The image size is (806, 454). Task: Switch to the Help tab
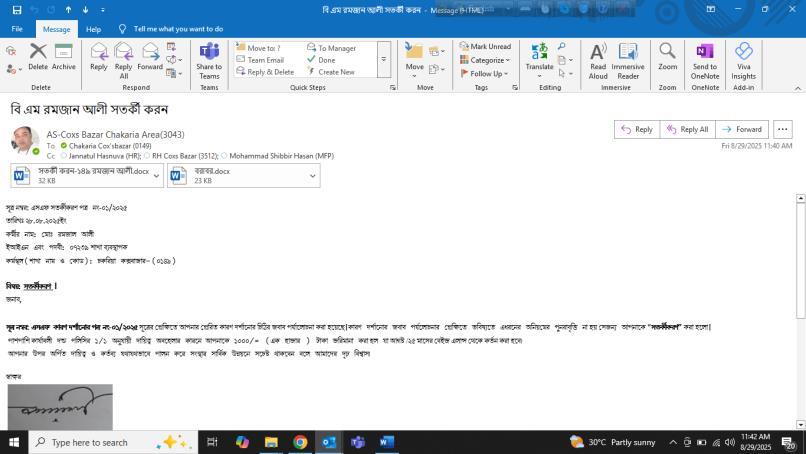(93, 29)
